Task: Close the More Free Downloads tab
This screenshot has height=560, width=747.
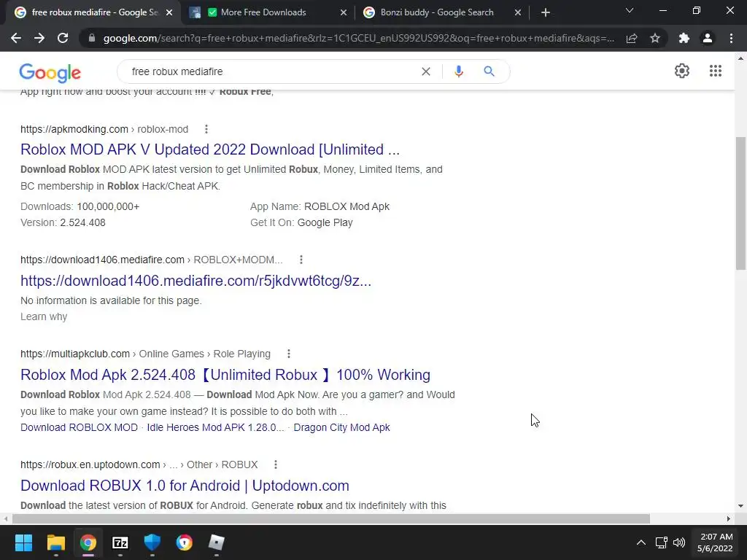Action: 344,12
